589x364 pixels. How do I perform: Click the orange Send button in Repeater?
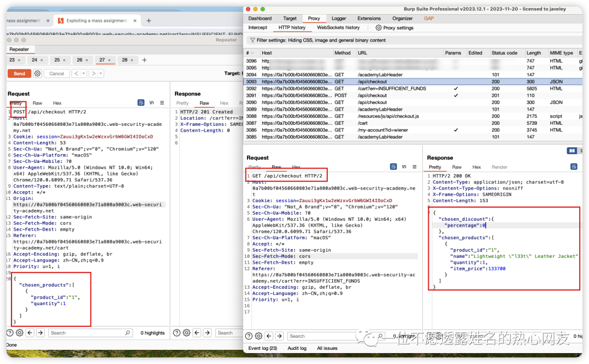(x=19, y=74)
